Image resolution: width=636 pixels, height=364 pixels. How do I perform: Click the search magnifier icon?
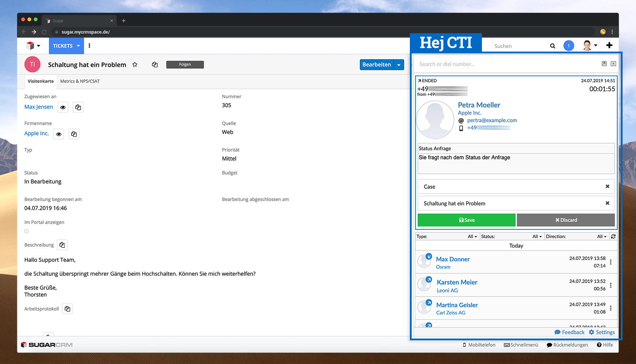553,46
